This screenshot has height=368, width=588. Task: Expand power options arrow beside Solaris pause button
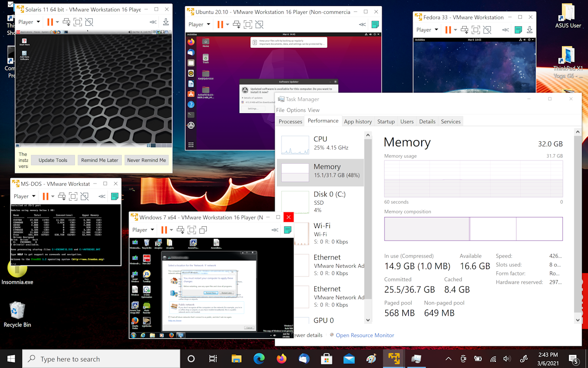click(x=57, y=22)
